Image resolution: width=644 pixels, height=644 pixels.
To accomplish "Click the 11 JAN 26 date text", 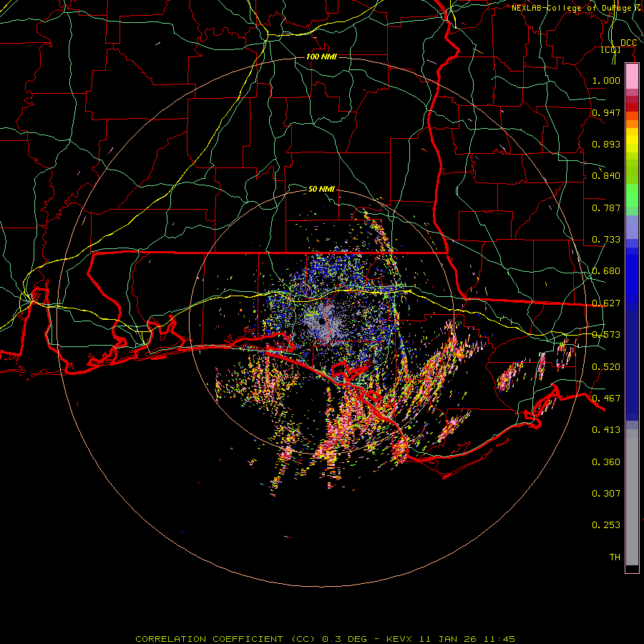I will point(447,639).
